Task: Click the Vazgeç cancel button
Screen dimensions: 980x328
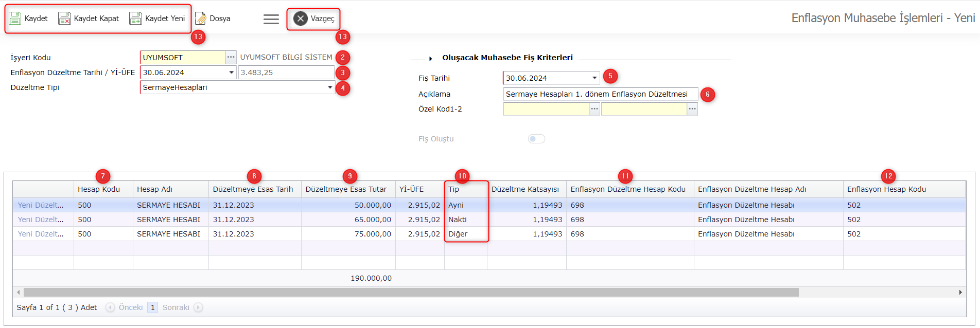Action: [x=313, y=19]
